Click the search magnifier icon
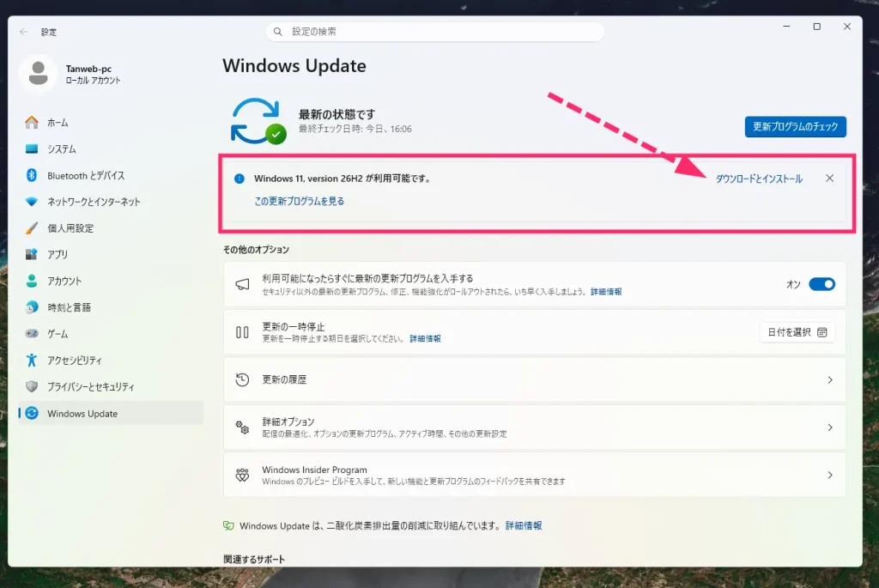This screenshot has width=879, height=588. pos(277,32)
